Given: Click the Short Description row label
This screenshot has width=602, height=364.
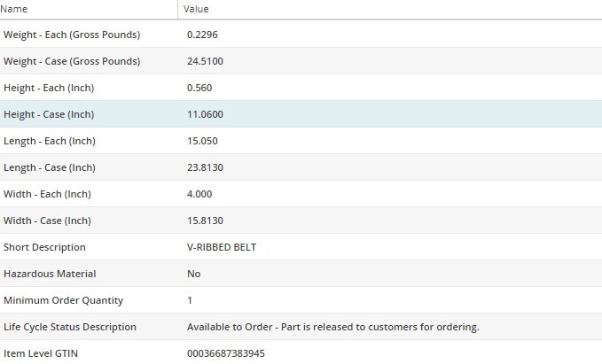Looking at the screenshot, I should (x=44, y=247).
